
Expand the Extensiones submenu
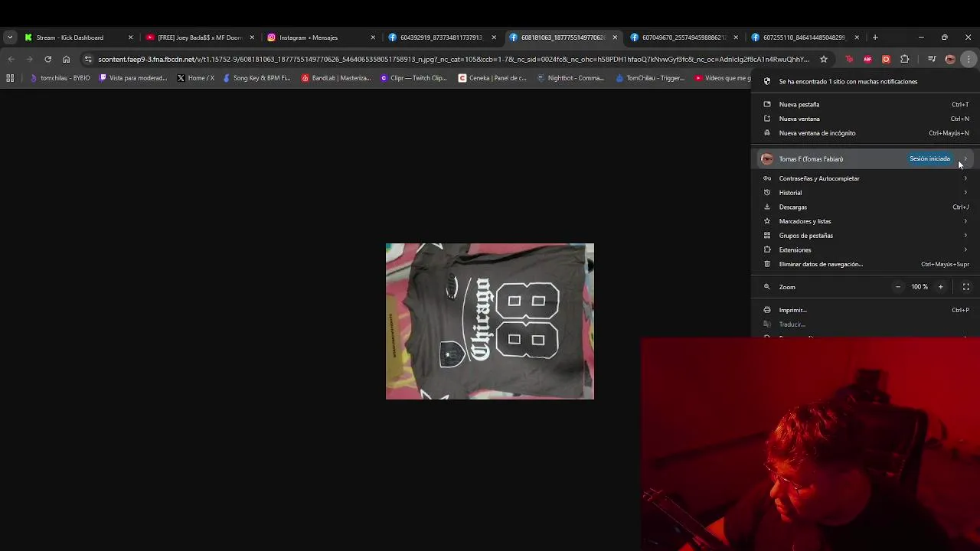865,249
